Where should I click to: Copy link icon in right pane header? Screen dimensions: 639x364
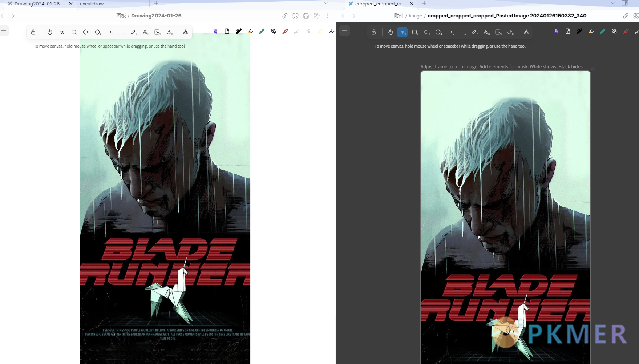[x=626, y=16]
